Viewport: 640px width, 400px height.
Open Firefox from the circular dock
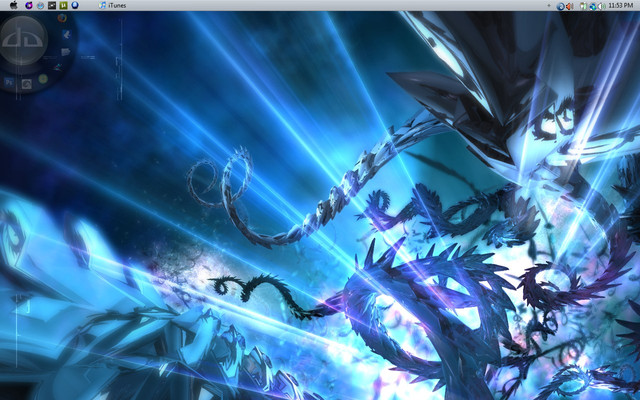coord(62,18)
